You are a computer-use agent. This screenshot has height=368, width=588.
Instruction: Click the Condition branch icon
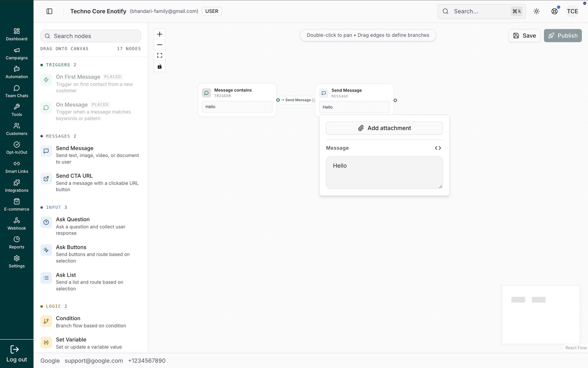tap(46, 321)
